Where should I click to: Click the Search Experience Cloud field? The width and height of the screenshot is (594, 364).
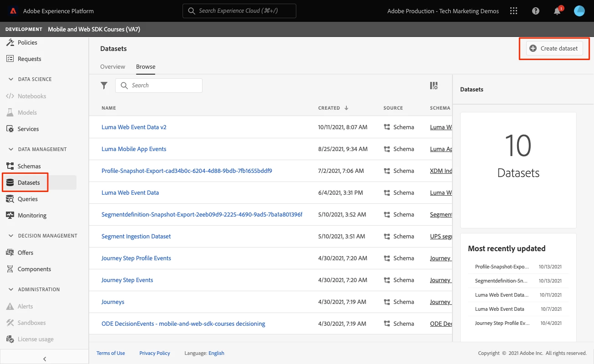point(239,11)
